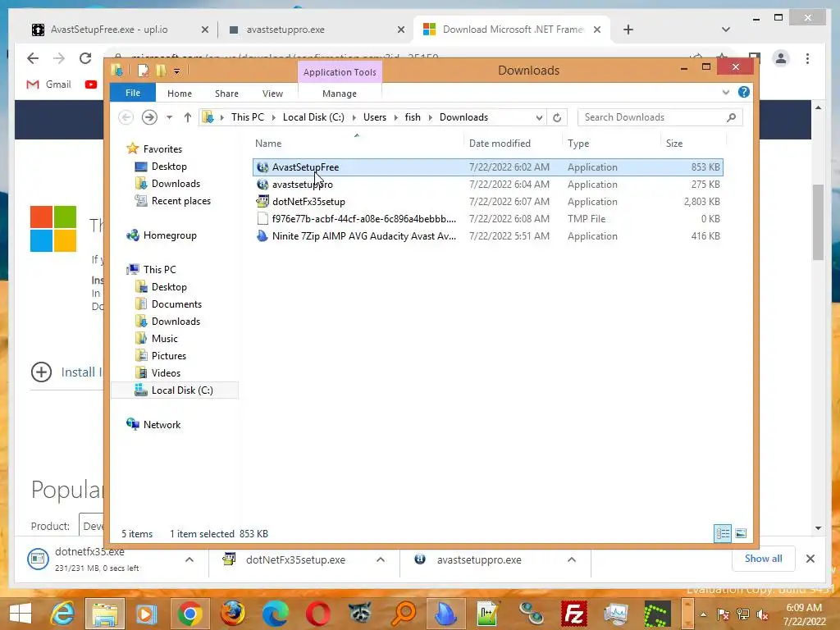Open Recent places in navigation pane

(181, 201)
